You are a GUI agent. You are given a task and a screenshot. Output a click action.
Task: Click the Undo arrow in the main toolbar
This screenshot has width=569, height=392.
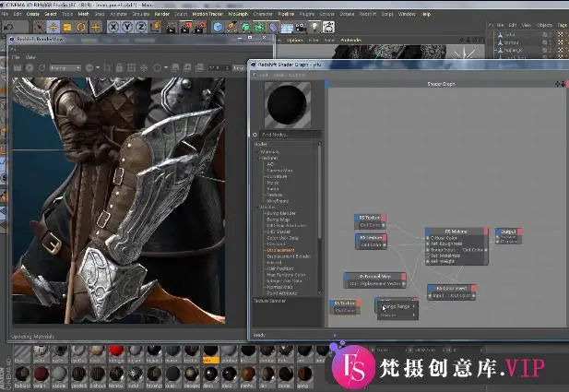[x=8, y=27]
